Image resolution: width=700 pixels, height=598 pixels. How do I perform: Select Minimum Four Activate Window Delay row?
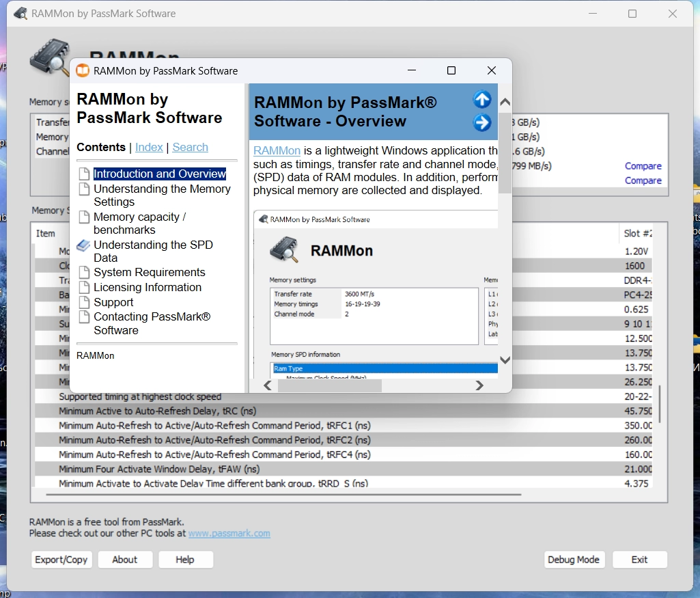click(344, 469)
